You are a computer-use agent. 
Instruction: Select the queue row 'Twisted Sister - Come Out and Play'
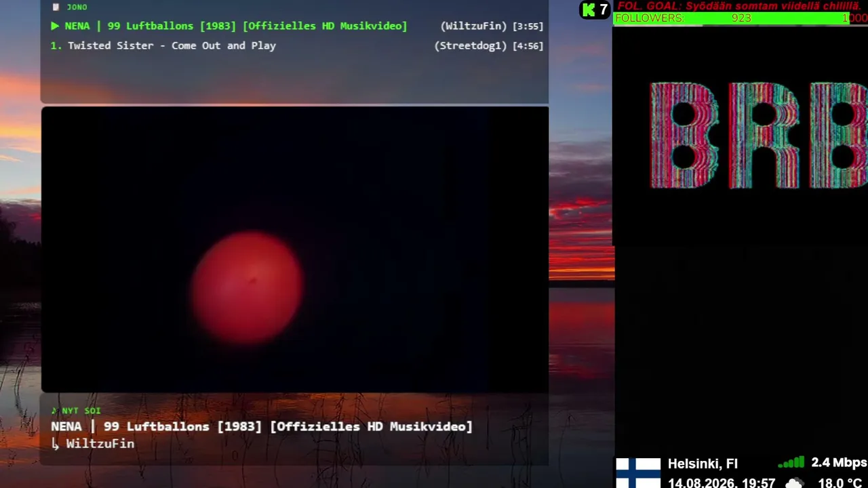[x=297, y=46]
